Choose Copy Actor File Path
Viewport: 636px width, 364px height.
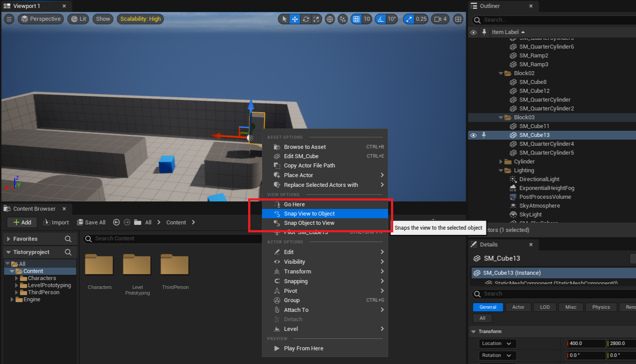325,166
